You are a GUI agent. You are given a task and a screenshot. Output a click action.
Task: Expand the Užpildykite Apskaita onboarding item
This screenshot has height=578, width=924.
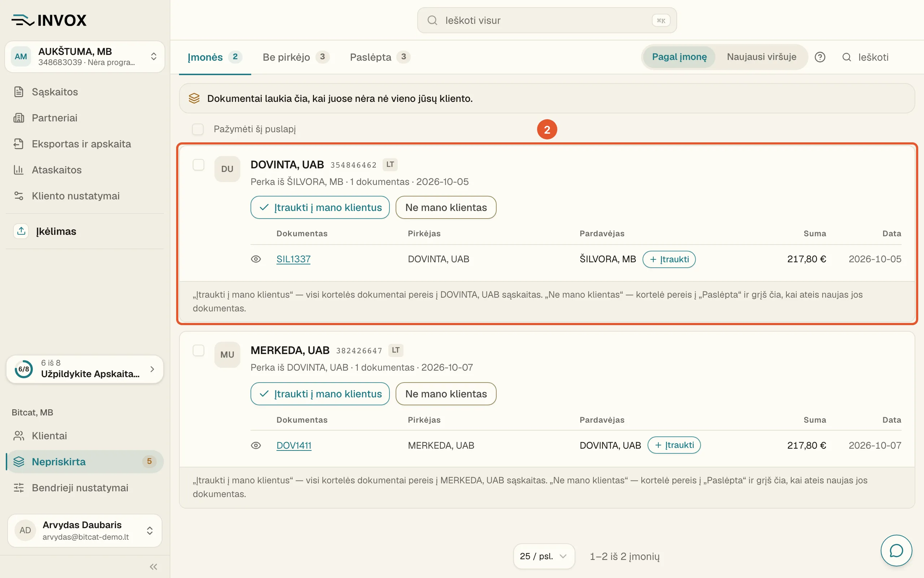tap(85, 369)
